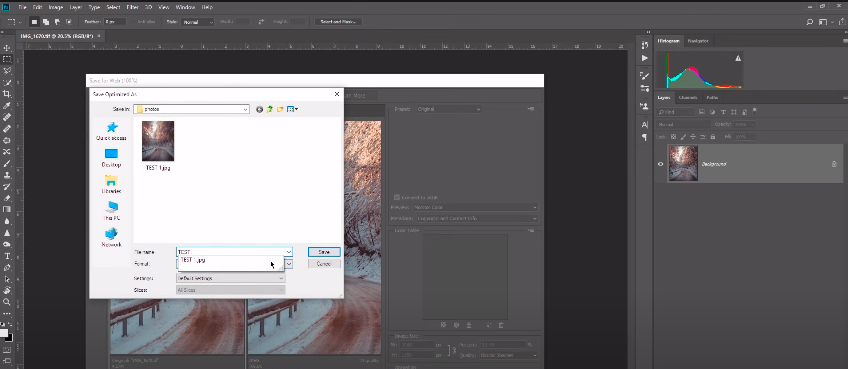Open the Window menu
This screenshot has height=369, width=848.
tap(186, 8)
